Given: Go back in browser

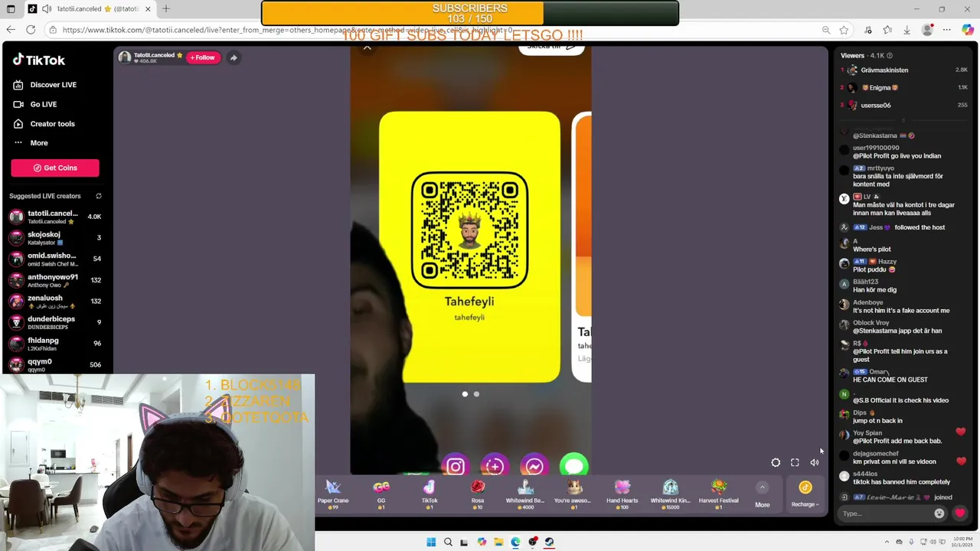Looking at the screenshot, I should (11, 30).
